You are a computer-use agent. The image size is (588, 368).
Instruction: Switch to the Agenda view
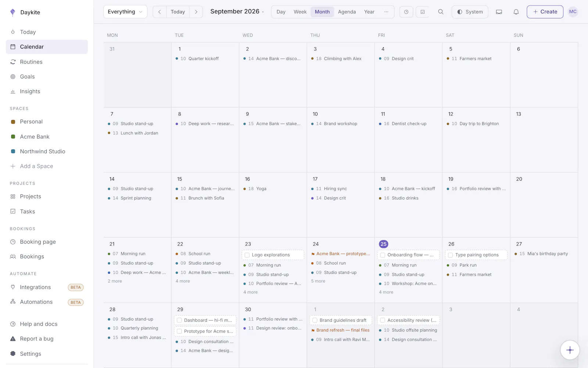point(347,12)
